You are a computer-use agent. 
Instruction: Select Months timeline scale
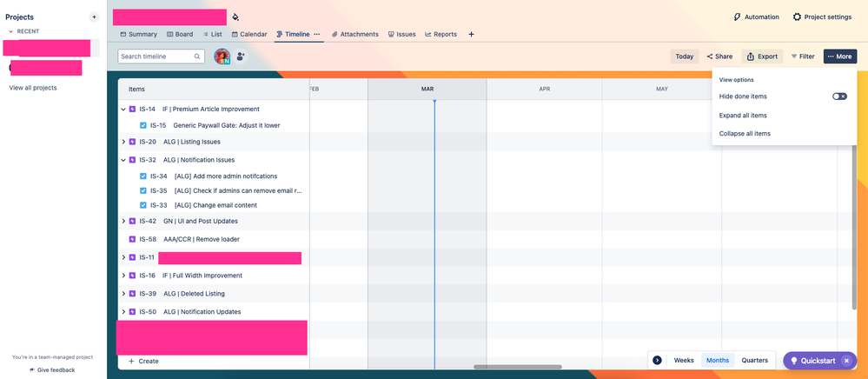tap(718, 360)
